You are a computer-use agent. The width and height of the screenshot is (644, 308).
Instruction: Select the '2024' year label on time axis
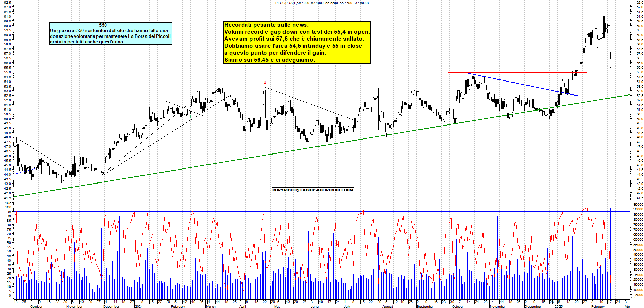pyautogui.click(x=139, y=306)
